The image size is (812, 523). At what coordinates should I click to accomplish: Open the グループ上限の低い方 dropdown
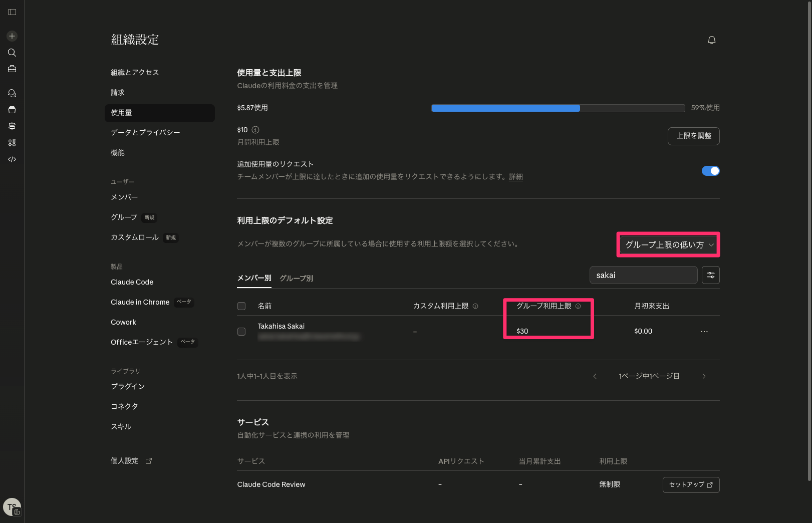(667, 244)
